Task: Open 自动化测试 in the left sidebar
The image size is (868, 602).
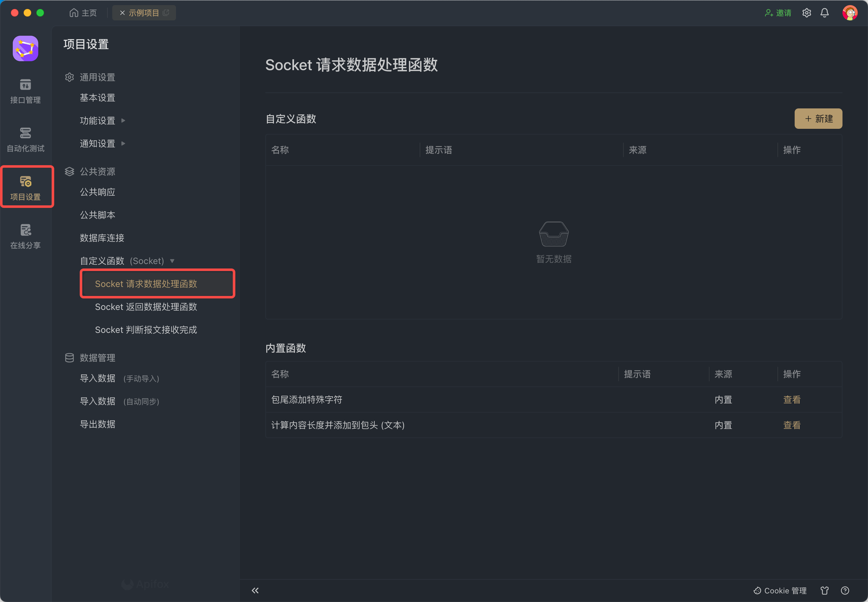Action: 25,139
